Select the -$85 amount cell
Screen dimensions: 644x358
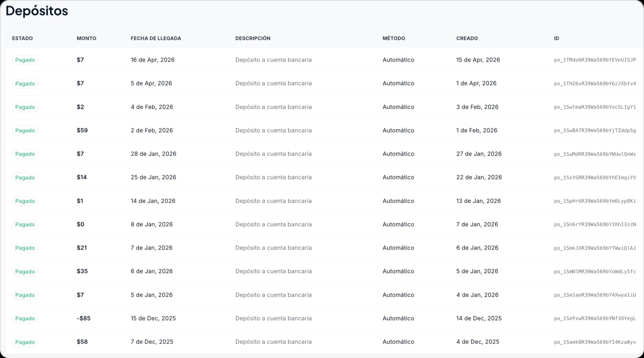pyautogui.click(x=83, y=318)
